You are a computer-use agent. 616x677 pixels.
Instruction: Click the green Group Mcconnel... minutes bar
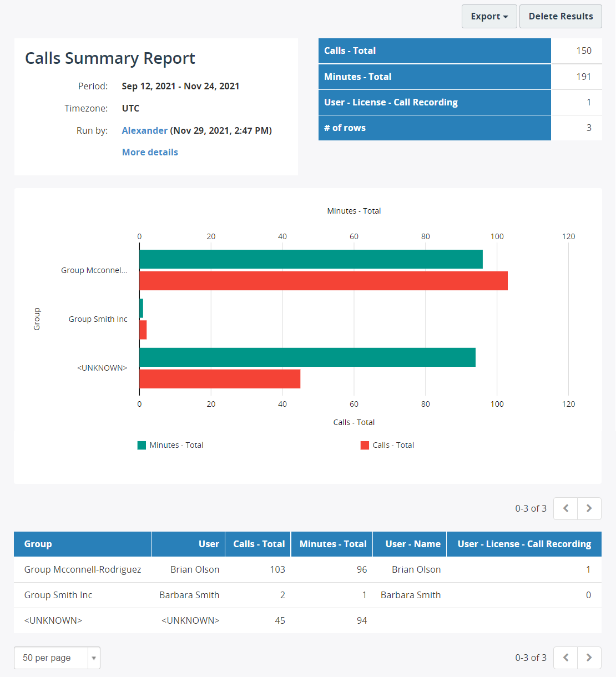311,259
